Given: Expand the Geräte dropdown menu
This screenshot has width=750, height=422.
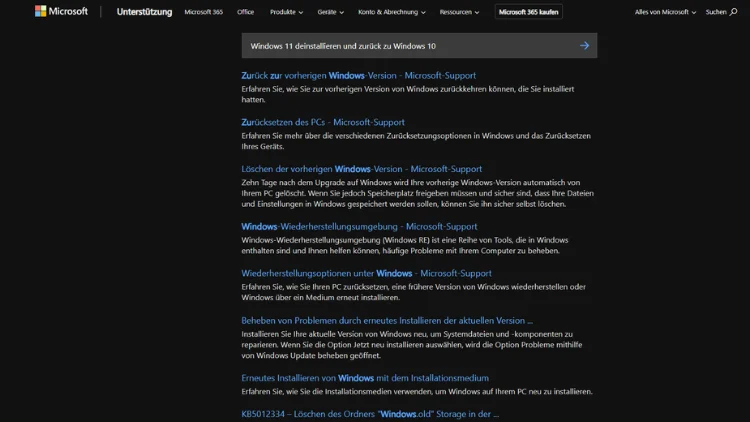Looking at the screenshot, I should pyautogui.click(x=331, y=12).
